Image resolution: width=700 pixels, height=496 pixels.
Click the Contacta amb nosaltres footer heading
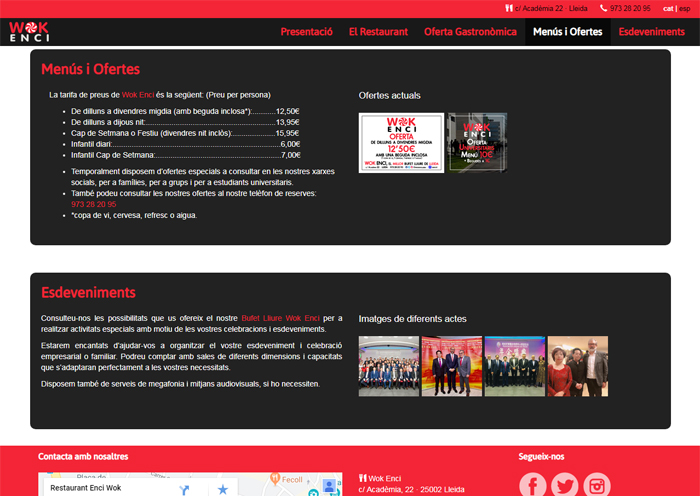tap(83, 456)
